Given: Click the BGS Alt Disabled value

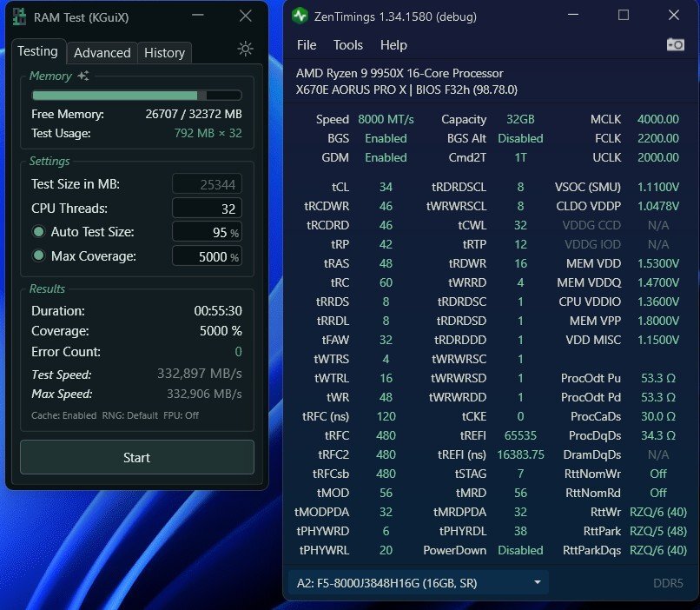Looking at the screenshot, I should [x=520, y=138].
